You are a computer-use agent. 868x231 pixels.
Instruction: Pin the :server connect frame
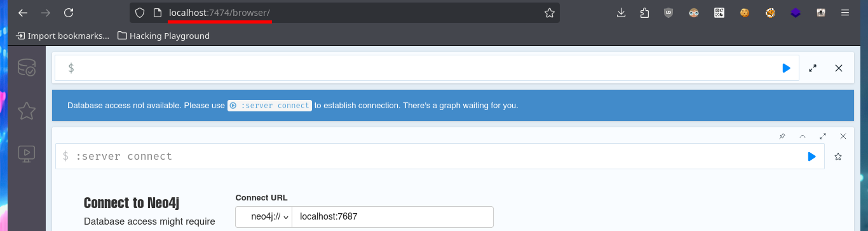[782, 136]
